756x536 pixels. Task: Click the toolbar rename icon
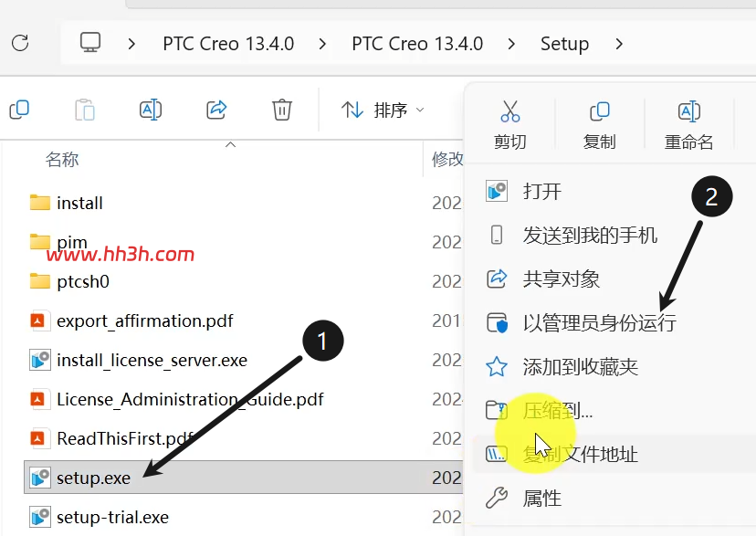click(x=151, y=110)
